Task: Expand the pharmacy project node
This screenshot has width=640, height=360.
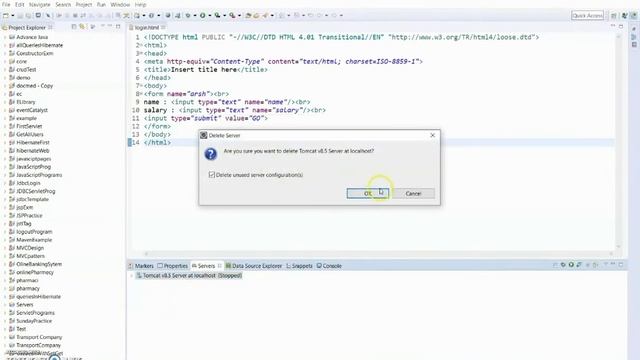Action: click(x=5, y=288)
